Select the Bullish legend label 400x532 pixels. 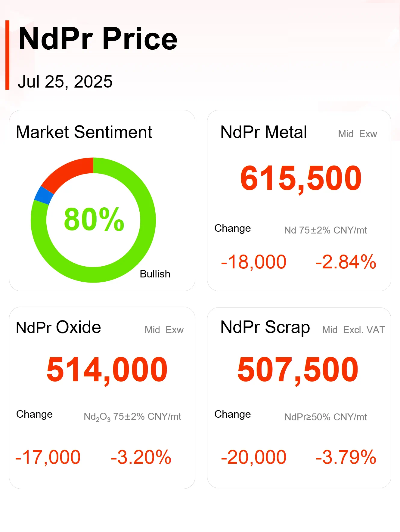coord(155,274)
